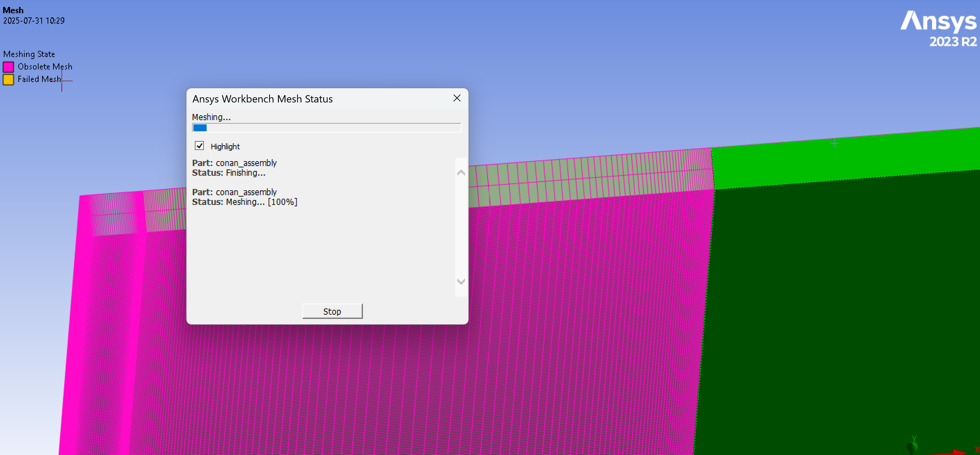
Task: Click the 'Highlight' checkbox label
Action: coord(225,147)
